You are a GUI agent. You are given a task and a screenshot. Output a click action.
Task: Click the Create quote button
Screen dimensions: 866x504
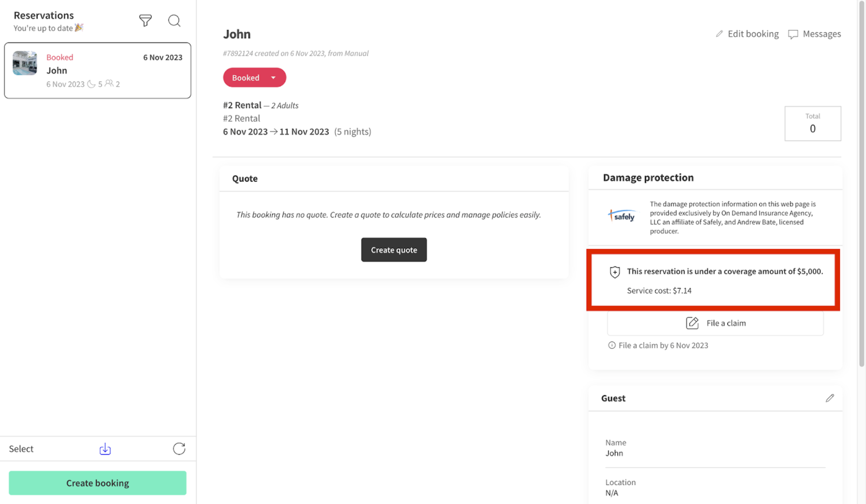pos(394,250)
